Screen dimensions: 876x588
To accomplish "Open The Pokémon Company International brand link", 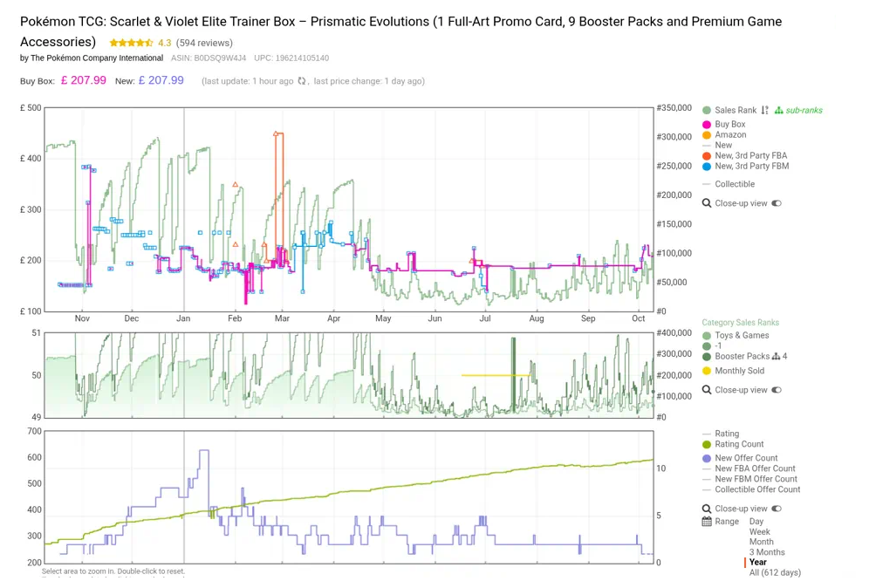I will point(97,58).
